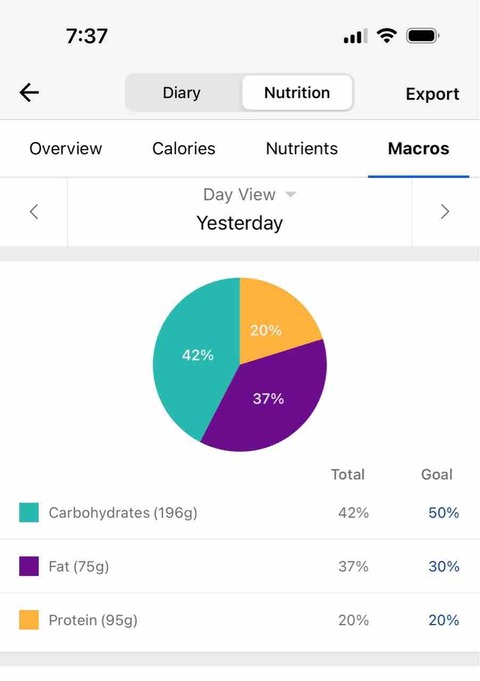Open the Overview tab

tap(66, 149)
